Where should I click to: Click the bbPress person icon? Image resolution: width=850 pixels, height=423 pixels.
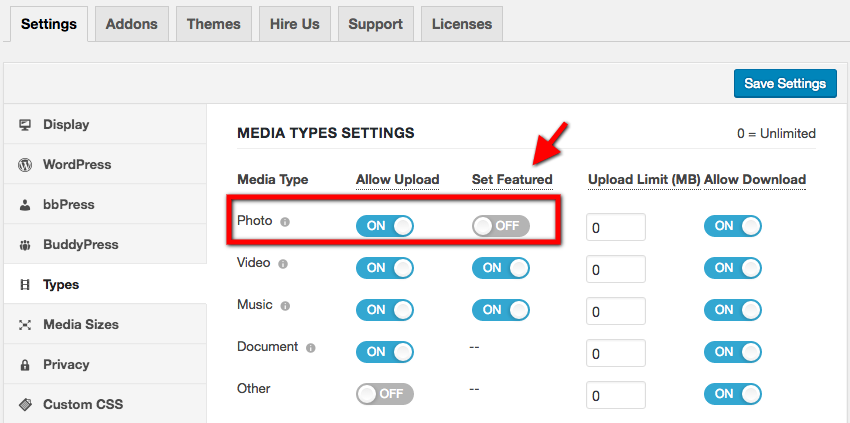tap(25, 205)
